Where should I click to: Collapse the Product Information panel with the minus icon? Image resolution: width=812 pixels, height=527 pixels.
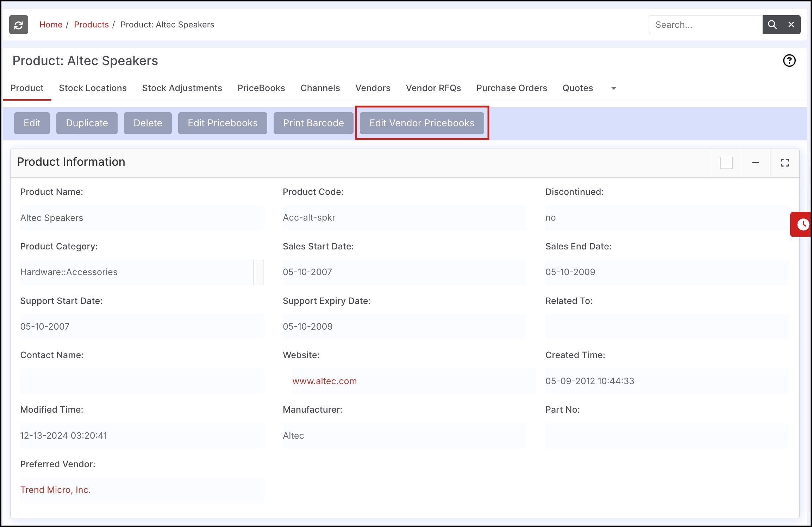click(x=756, y=163)
